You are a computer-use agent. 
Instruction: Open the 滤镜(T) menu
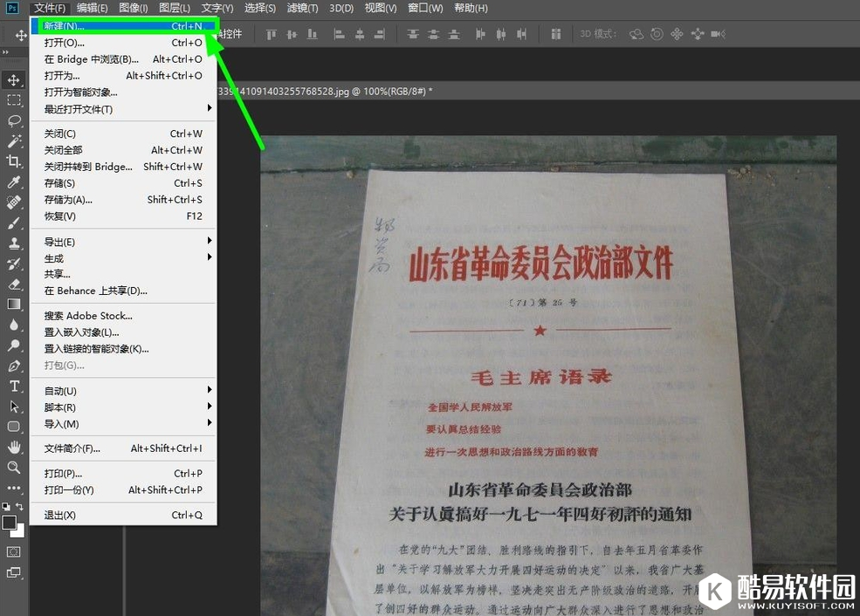point(302,8)
